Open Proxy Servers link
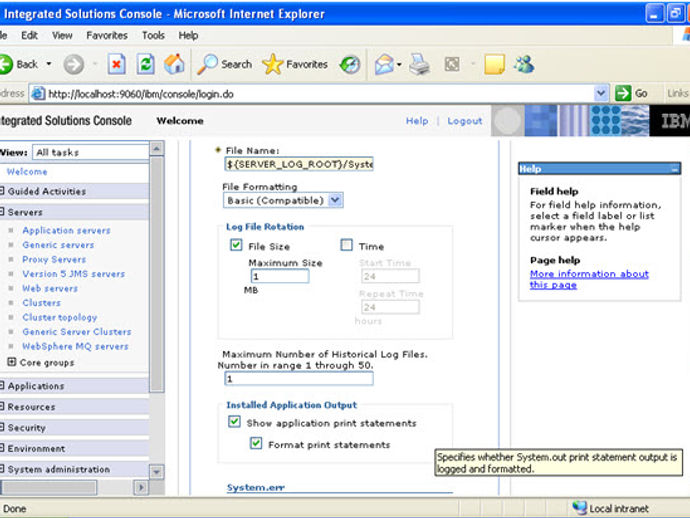Viewport: 690px width, 518px height. [x=54, y=259]
